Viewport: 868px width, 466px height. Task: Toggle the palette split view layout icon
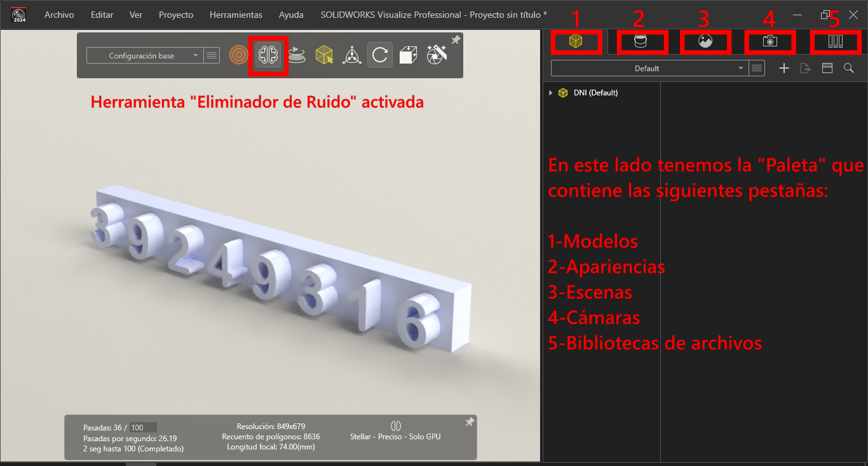(827, 68)
